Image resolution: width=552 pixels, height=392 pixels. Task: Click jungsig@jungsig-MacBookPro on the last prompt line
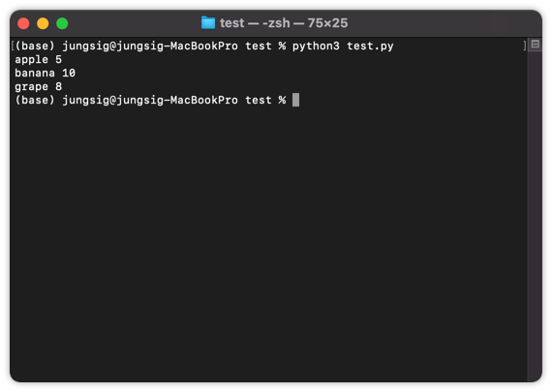[x=150, y=100]
